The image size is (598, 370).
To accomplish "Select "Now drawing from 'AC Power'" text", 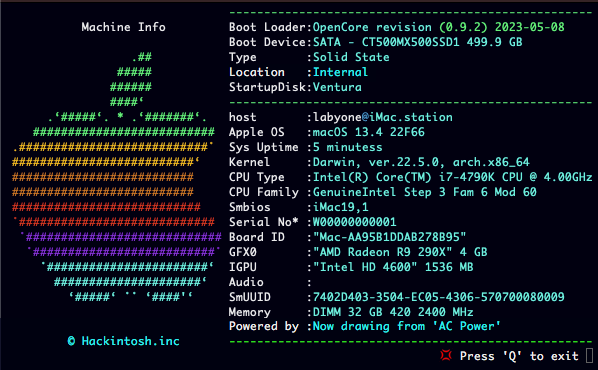I will pos(407,327).
